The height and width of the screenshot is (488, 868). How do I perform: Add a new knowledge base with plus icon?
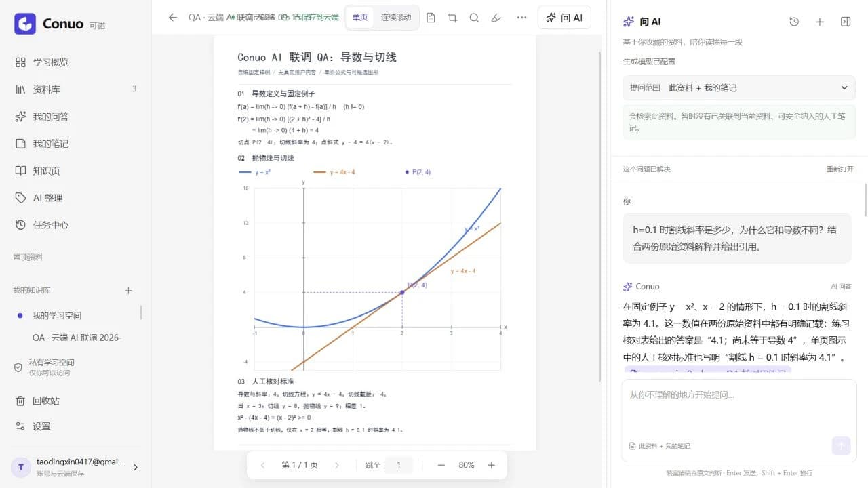coord(128,291)
